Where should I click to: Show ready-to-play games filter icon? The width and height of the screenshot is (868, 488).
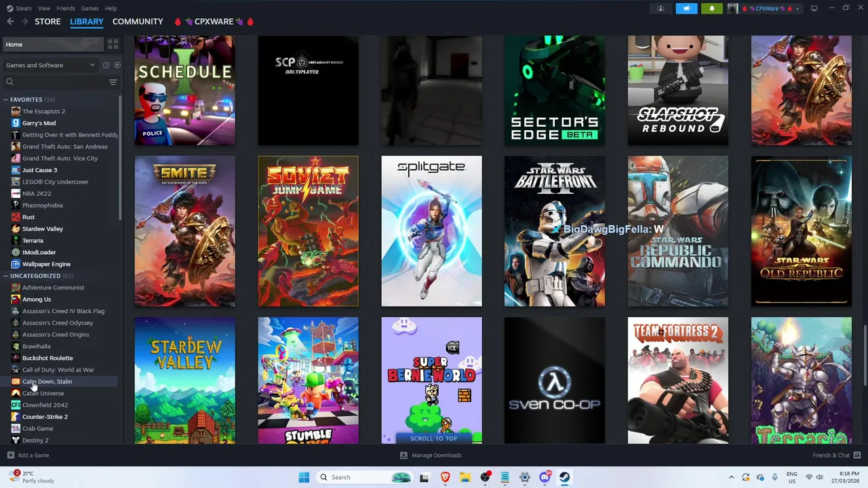point(117,65)
